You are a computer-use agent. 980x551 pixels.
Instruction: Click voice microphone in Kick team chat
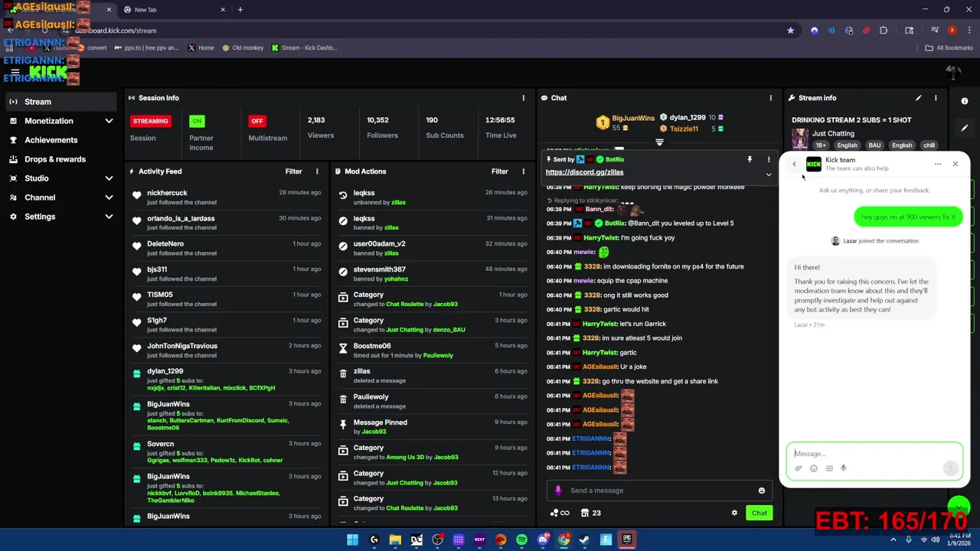[844, 468]
